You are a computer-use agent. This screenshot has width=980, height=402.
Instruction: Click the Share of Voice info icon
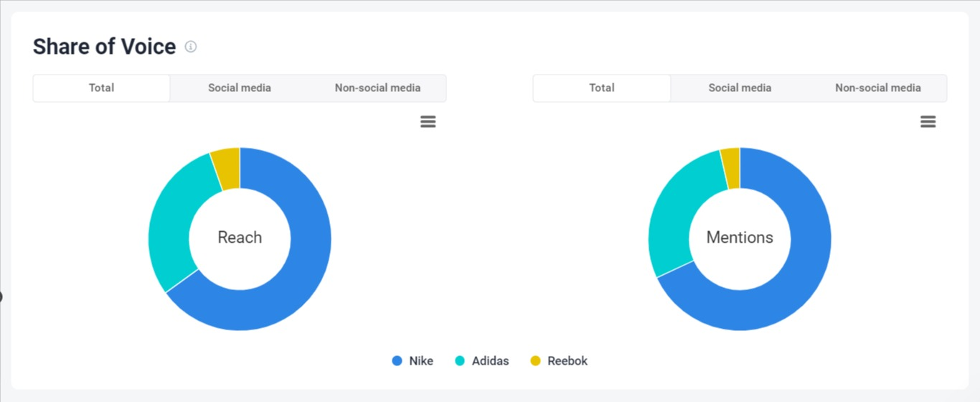(x=191, y=47)
